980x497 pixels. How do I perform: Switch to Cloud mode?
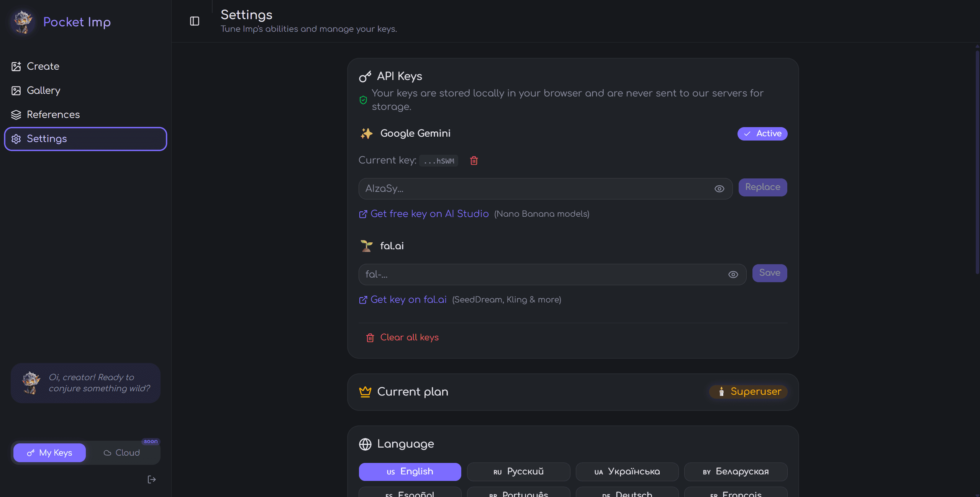tap(122, 453)
